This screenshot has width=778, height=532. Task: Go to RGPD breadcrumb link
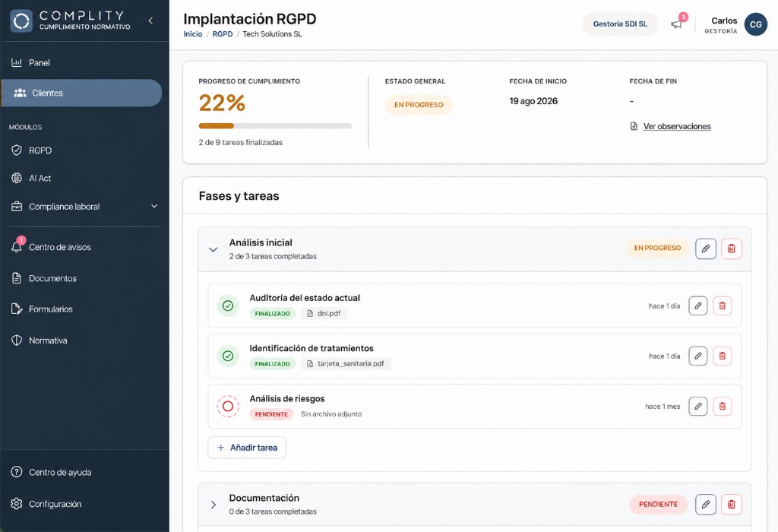[223, 34]
